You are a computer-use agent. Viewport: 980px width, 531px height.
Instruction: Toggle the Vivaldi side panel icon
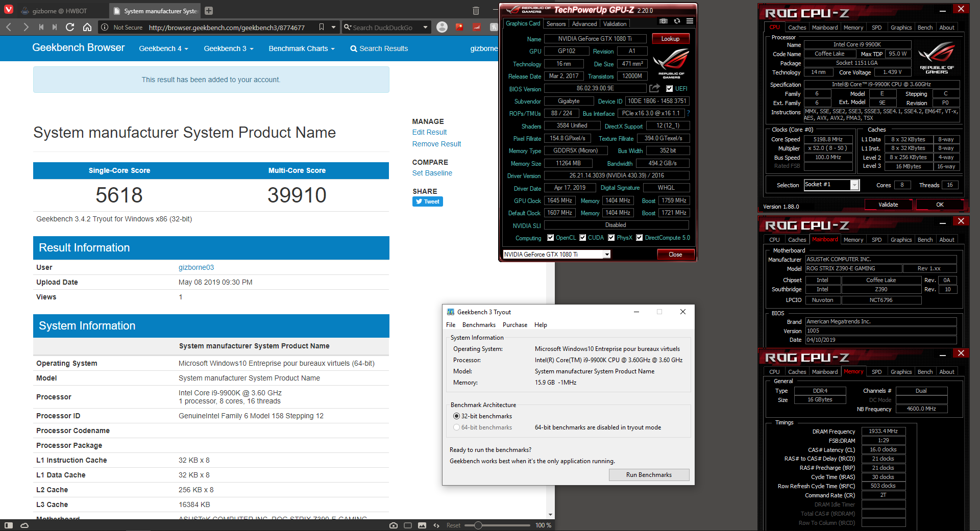pos(8,525)
